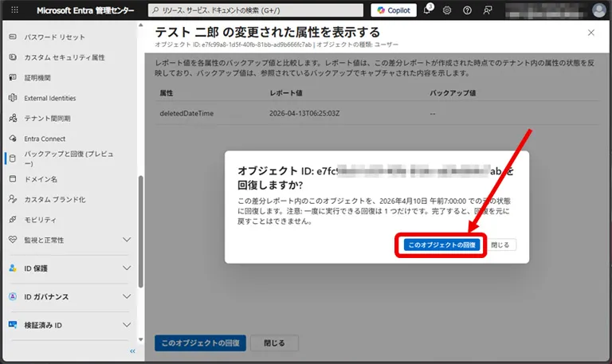Confirm このオブジェクトの回復 in the dialog

tap(441, 245)
